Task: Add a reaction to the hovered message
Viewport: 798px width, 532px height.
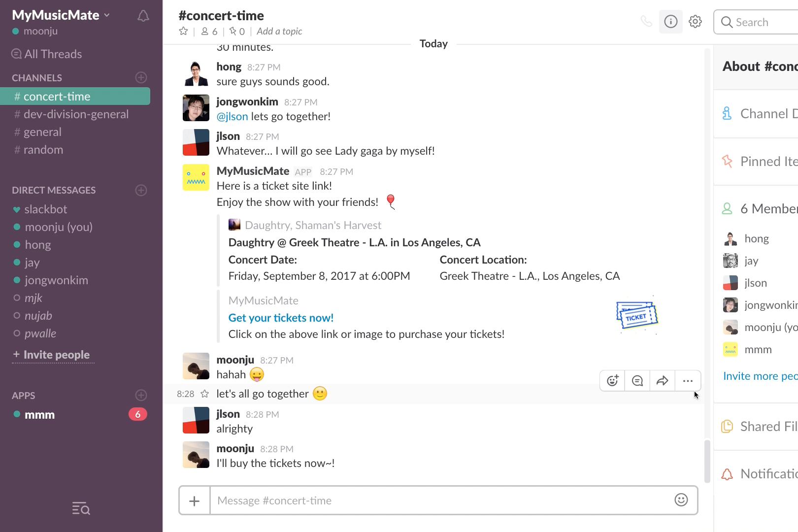Action: pyautogui.click(x=612, y=380)
